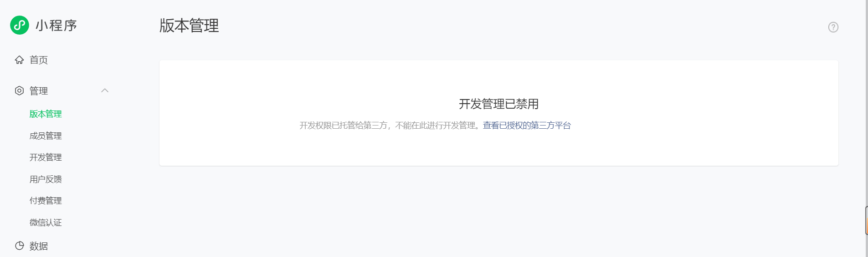Viewport: 868px width, 257px height.
Task: Select the 管理 section label
Action: pos(39,91)
